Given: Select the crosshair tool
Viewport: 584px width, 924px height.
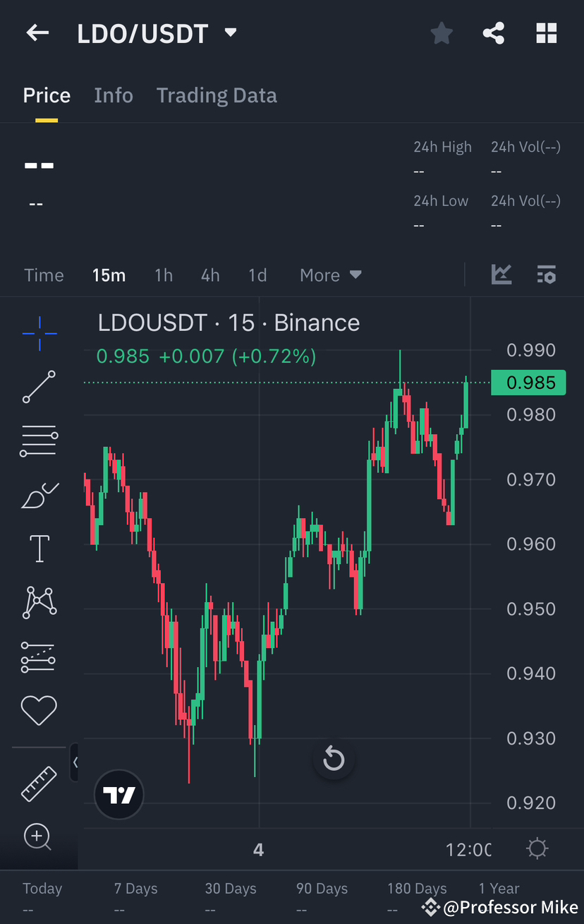Looking at the screenshot, I should tap(39, 334).
